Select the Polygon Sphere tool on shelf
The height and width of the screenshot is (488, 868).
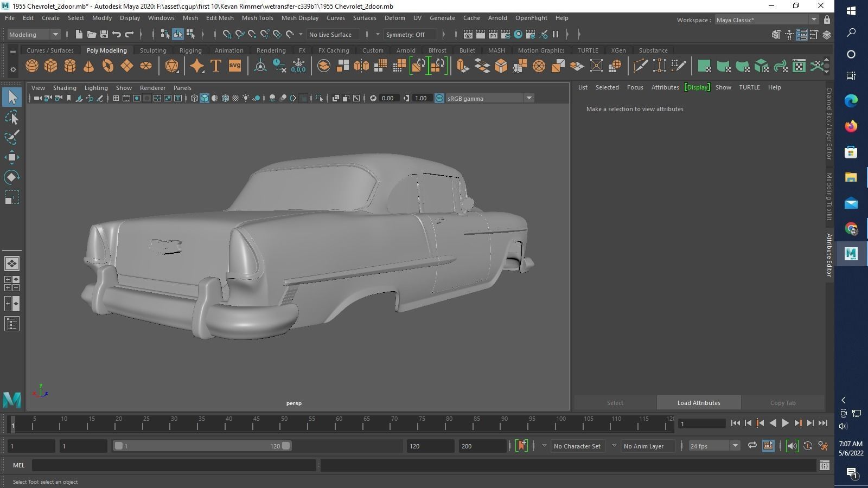pyautogui.click(x=32, y=66)
